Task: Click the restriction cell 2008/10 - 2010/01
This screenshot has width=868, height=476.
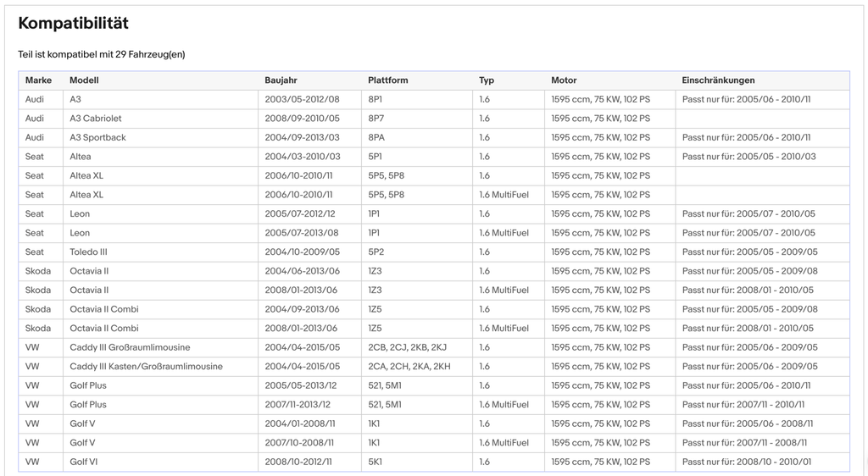Action: click(x=762, y=462)
